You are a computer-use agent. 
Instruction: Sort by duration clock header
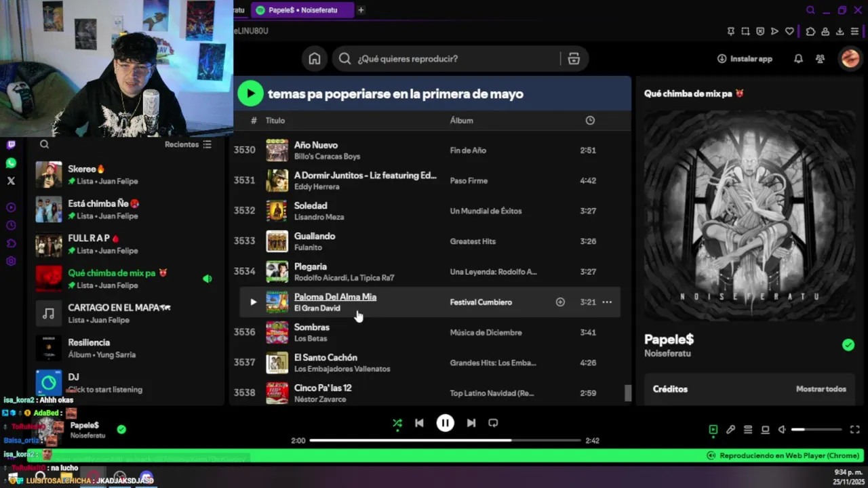point(590,121)
